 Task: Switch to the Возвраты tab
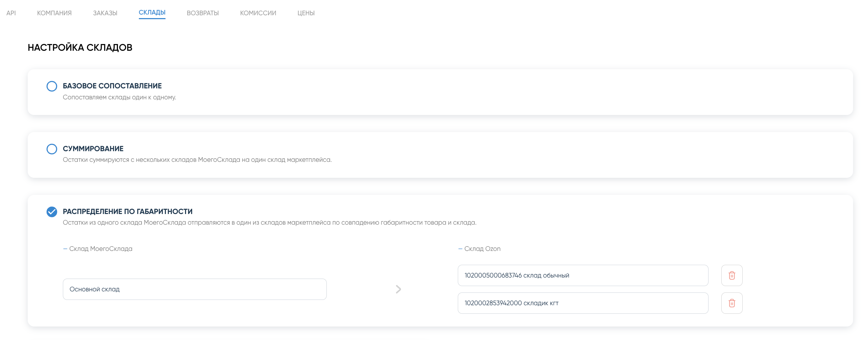[x=203, y=13]
